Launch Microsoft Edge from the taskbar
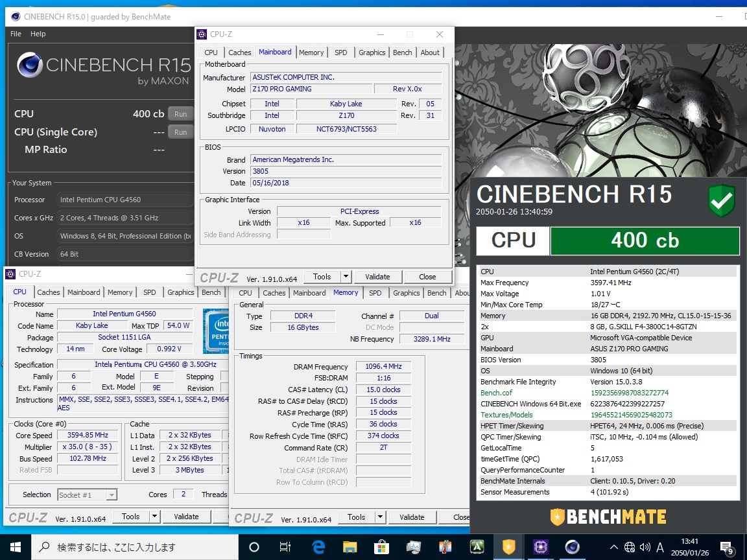Viewport: 747px width, 560px height. tap(318, 547)
